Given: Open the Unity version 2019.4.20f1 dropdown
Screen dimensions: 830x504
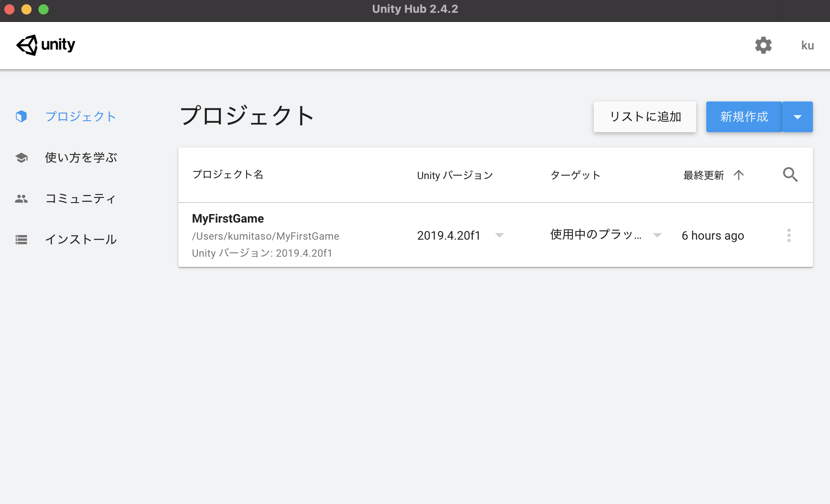Looking at the screenshot, I should point(460,235).
